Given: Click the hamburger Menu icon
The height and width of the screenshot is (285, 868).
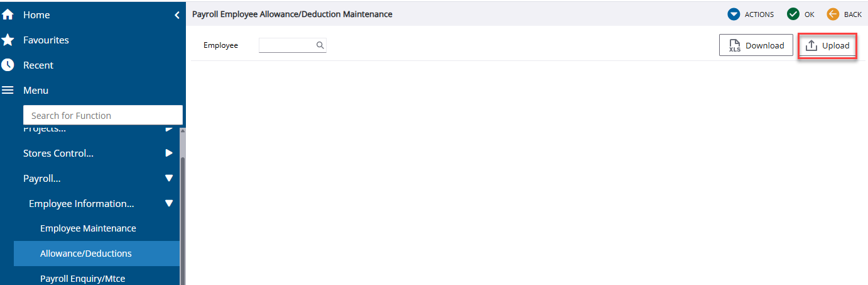Looking at the screenshot, I should click(8, 91).
